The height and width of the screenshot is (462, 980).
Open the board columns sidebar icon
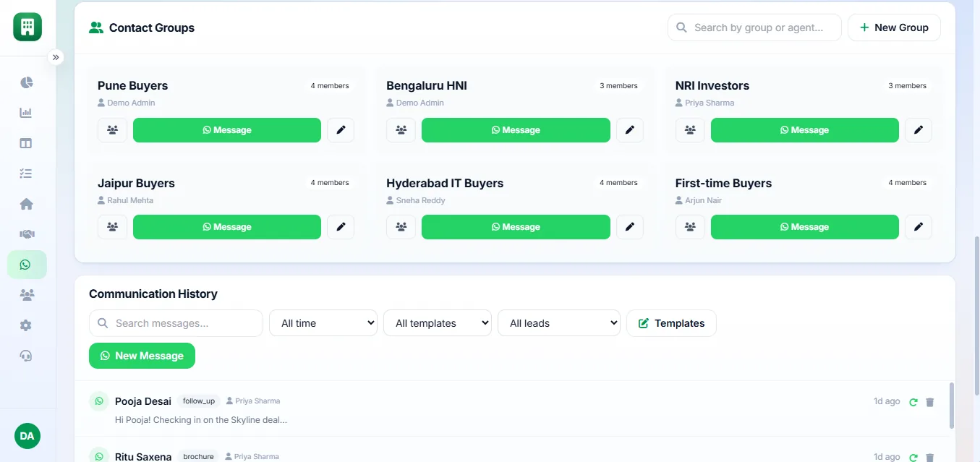click(x=27, y=143)
